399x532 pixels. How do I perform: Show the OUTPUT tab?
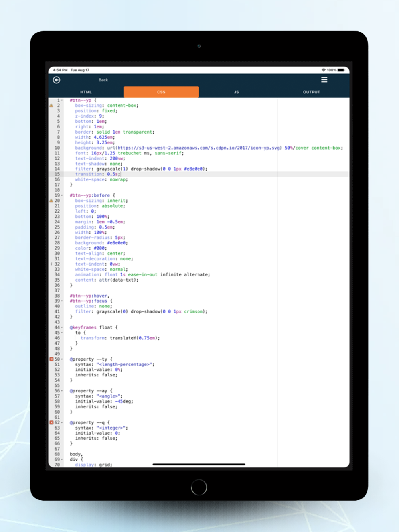tap(312, 92)
